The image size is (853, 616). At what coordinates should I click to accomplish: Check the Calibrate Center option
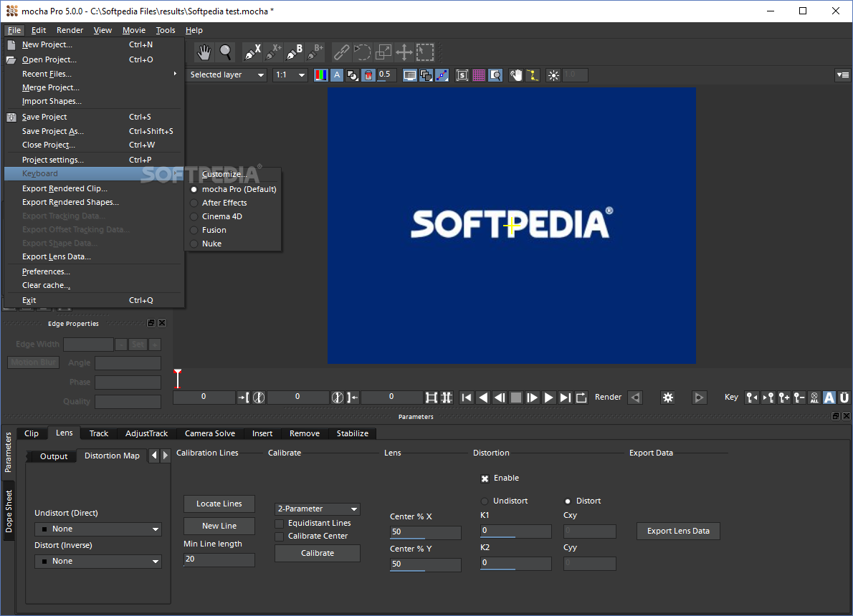click(279, 536)
